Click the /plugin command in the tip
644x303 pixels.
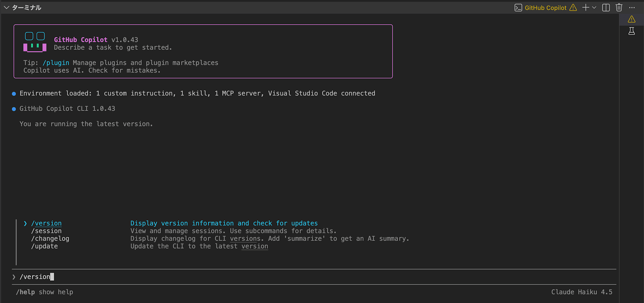[x=56, y=63]
